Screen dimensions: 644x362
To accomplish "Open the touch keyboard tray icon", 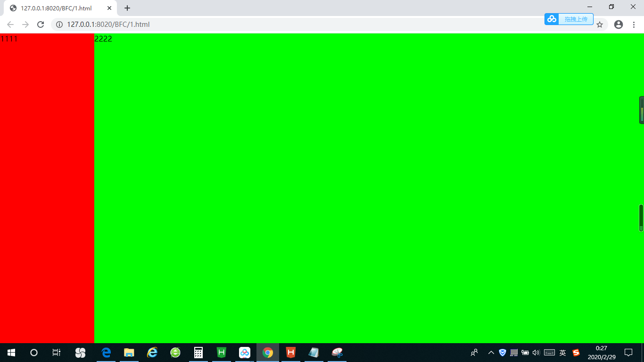I will coord(549,353).
